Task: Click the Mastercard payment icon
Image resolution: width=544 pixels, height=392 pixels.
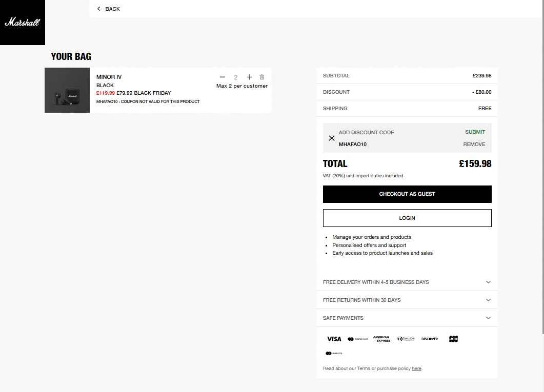Action: [x=358, y=339]
